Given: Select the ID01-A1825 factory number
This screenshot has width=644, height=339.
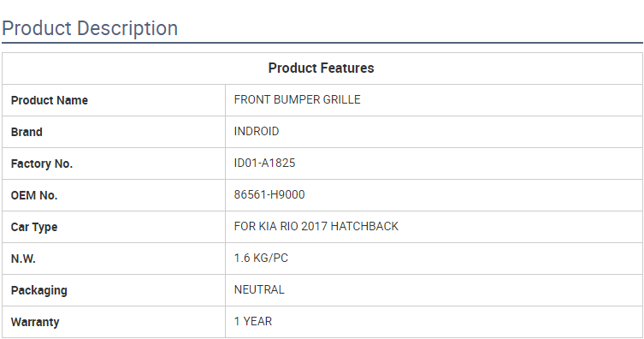Looking at the screenshot, I should pyautogui.click(x=264, y=164).
